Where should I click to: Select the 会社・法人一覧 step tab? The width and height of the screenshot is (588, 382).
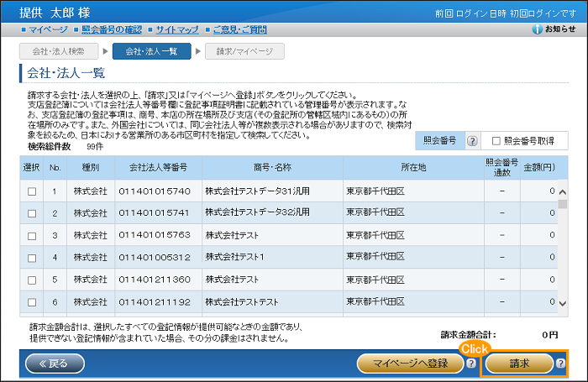(151, 51)
